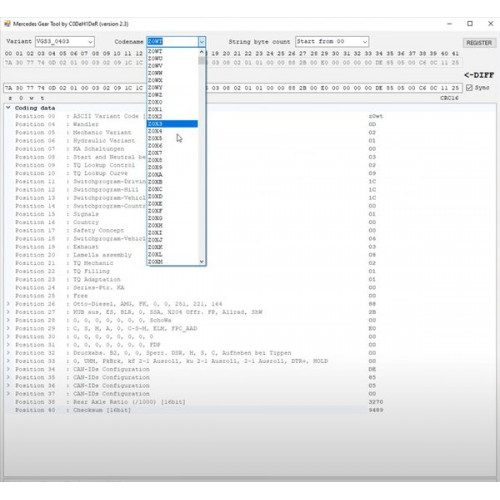Choose Z0XG from the dropdown list
The height and width of the screenshot is (500, 500).
click(x=172, y=218)
